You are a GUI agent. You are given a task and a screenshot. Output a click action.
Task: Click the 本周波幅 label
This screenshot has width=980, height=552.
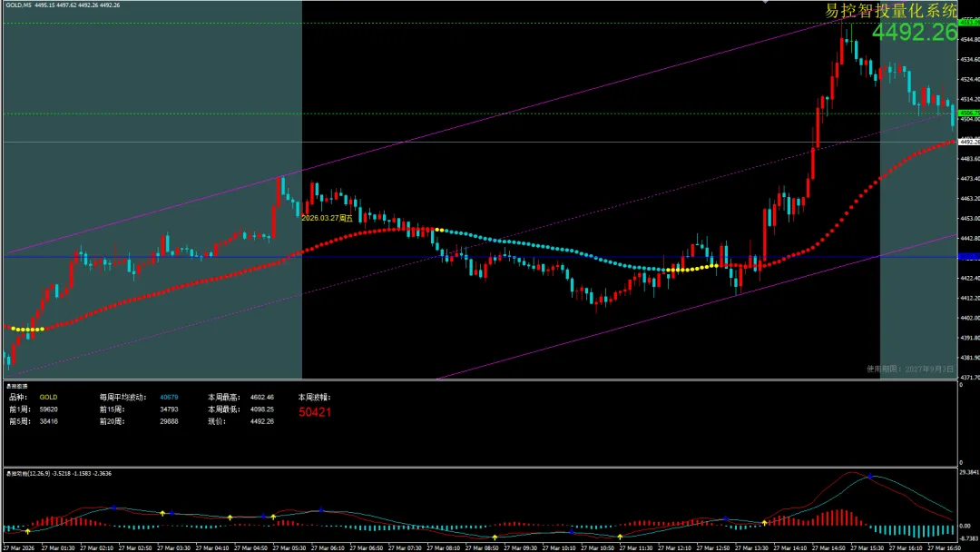coord(314,397)
